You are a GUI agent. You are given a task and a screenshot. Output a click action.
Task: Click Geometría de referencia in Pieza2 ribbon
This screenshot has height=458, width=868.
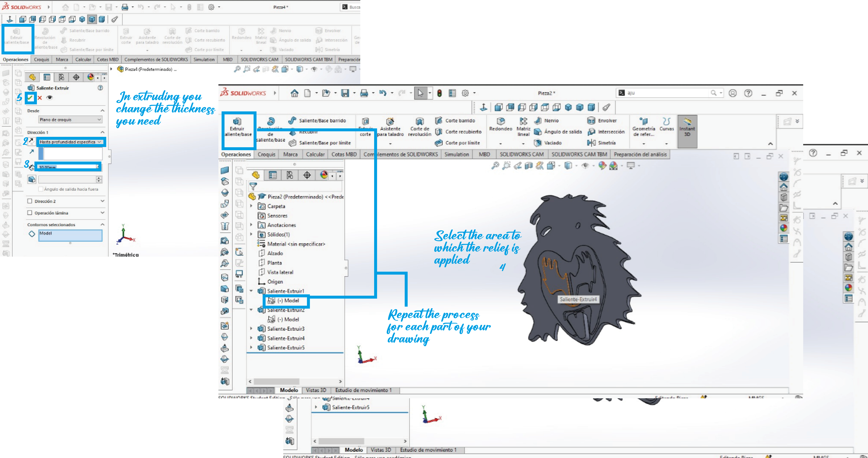pyautogui.click(x=644, y=127)
